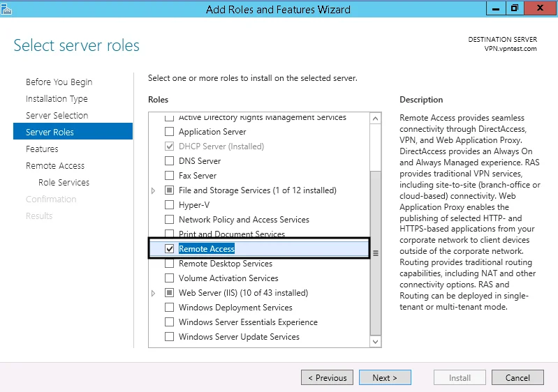This screenshot has height=392, width=558.
Task: Click VPN.vpntest.com destination server name
Action: tap(511, 49)
